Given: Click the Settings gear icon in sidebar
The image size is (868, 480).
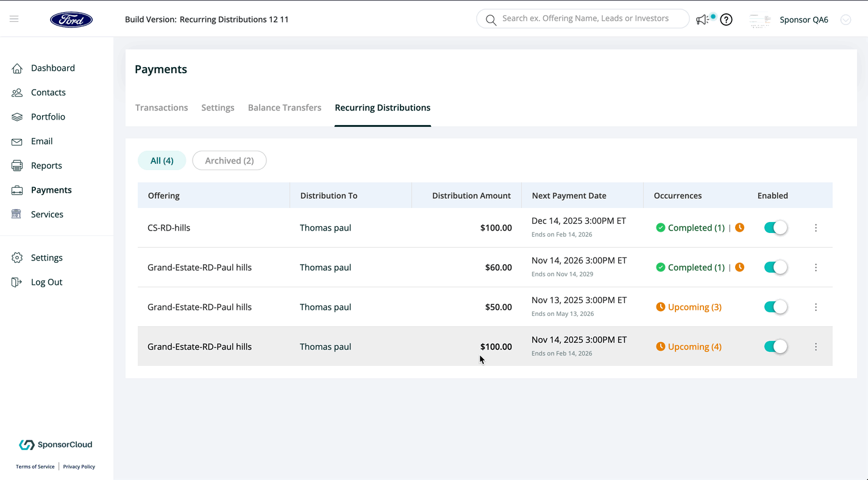Looking at the screenshot, I should [17, 258].
